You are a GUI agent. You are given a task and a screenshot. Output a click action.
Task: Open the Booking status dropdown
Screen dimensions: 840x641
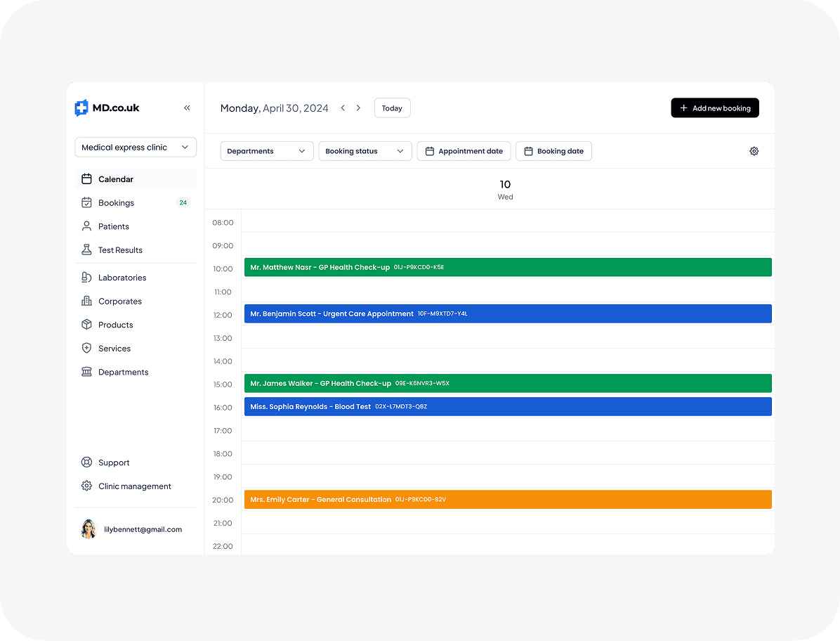click(x=365, y=151)
